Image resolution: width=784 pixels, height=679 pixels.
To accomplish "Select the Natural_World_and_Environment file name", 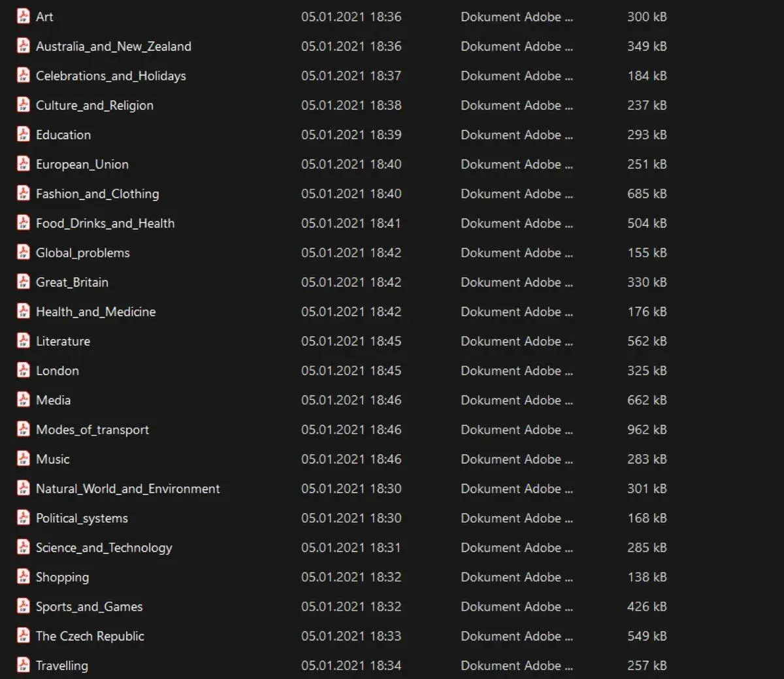I will point(128,489).
